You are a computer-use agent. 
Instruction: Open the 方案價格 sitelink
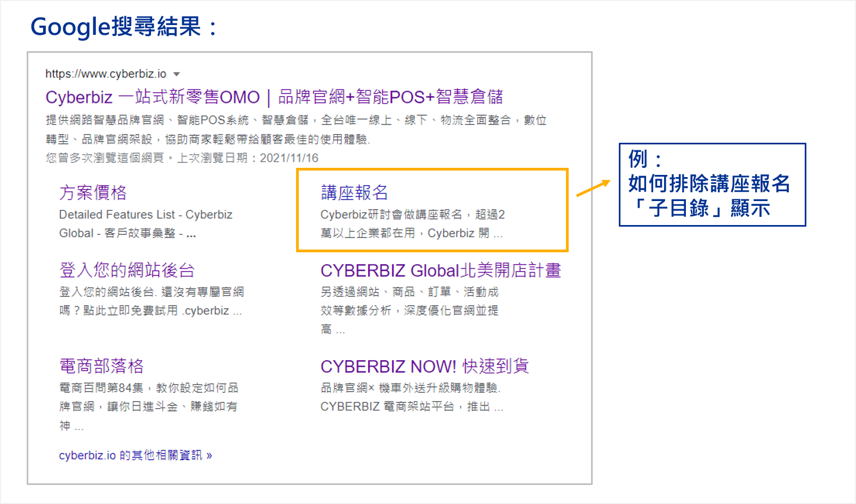coord(93,192)
